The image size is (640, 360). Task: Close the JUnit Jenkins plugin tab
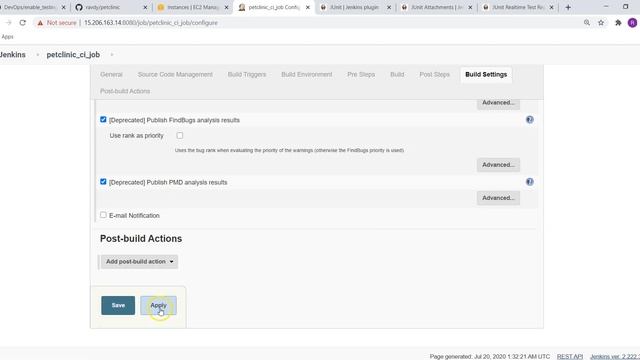pos(389,7)
